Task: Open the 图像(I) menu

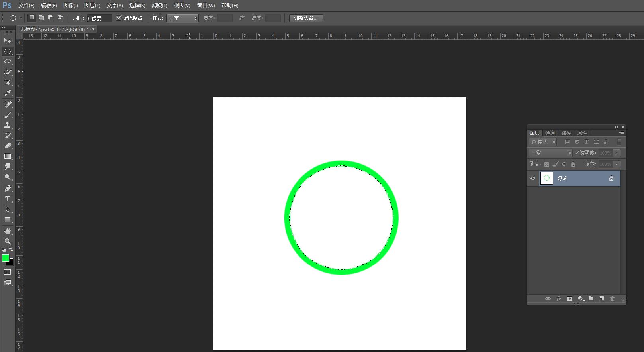Action: [70, 5]
